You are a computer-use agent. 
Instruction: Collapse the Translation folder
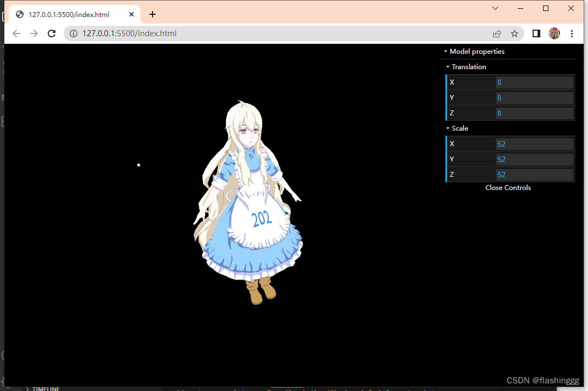point(509,67)
